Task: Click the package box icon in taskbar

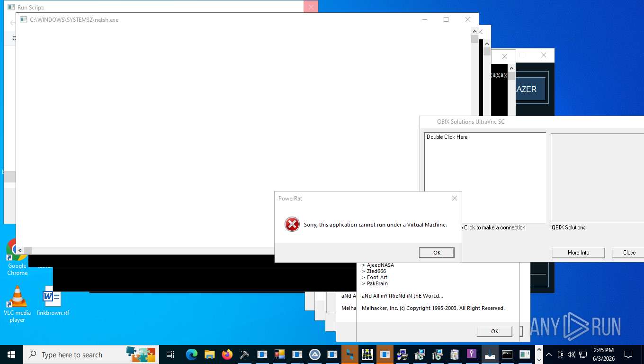Action: click(455, 355)
